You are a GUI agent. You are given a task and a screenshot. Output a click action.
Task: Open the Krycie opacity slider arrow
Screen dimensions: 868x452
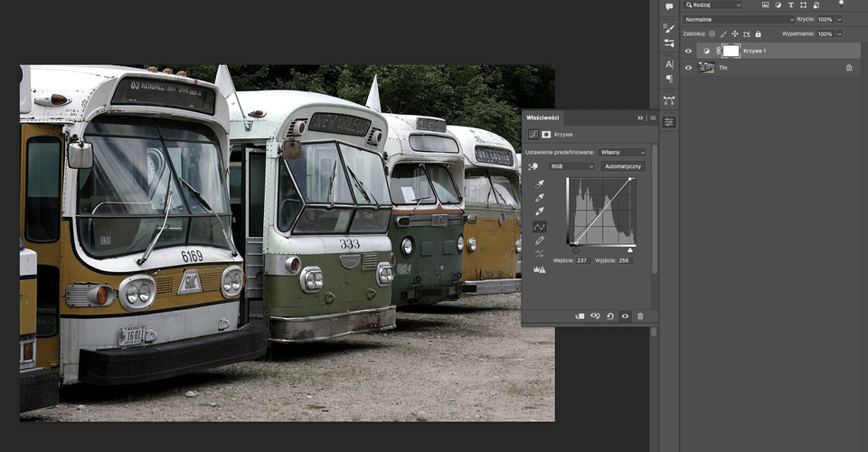point(840,19)
